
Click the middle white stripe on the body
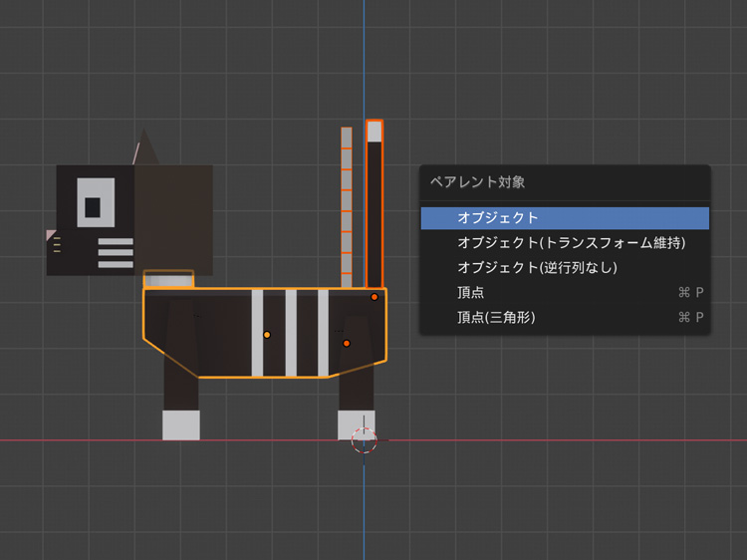291,333
